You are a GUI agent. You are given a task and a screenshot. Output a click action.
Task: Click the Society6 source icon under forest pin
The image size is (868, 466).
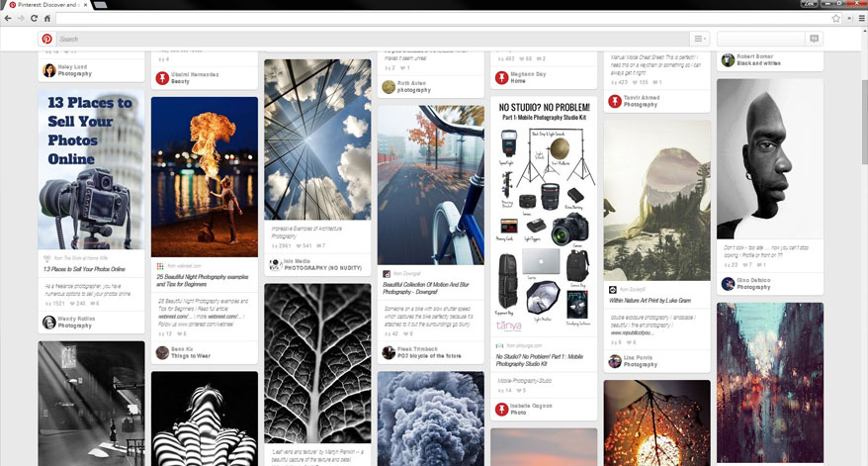(x=613, y=290)
